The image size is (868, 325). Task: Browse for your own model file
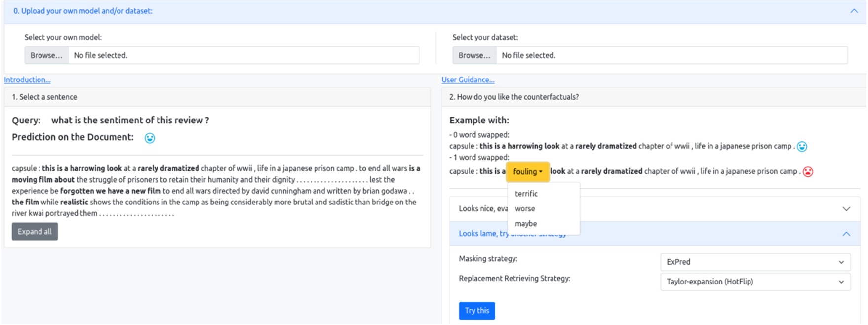pyautogui.click(x=46, y=55)
